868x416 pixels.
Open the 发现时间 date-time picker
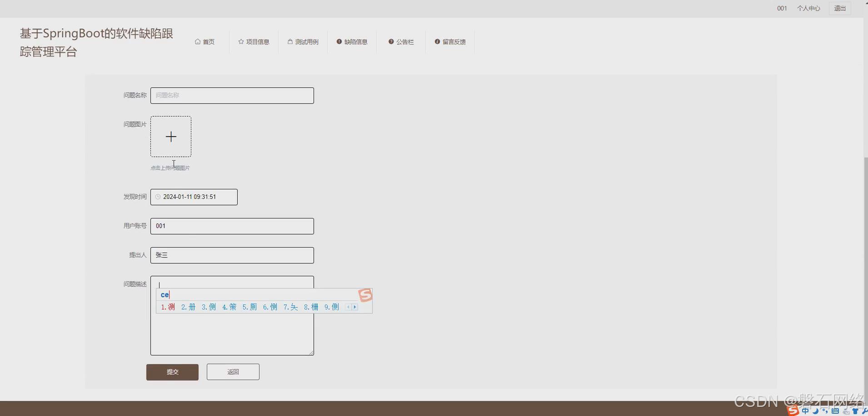pos(194,197)
